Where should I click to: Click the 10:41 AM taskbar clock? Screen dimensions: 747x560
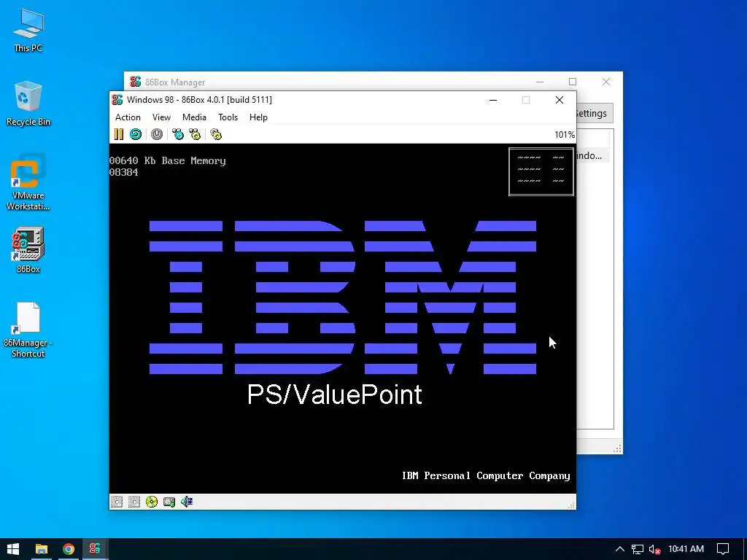[686, 549]
